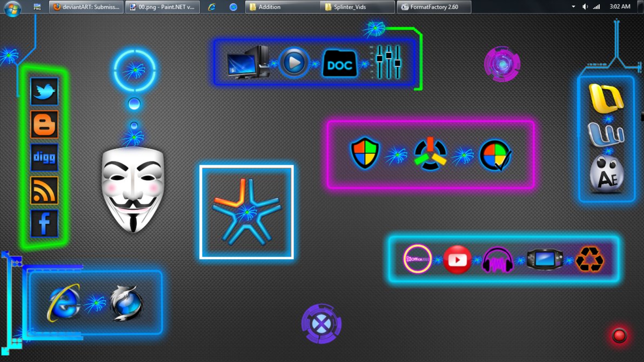This screenshot has width=644, height=362.
Task: Switch to deviantART Submission taskbar window
Action: 86,6
